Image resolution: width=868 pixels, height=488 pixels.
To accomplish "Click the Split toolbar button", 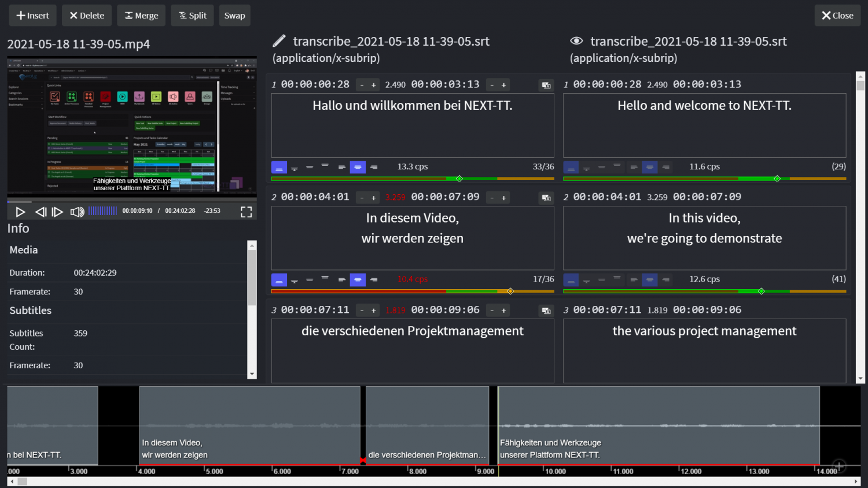I will (x=192, y=16).
